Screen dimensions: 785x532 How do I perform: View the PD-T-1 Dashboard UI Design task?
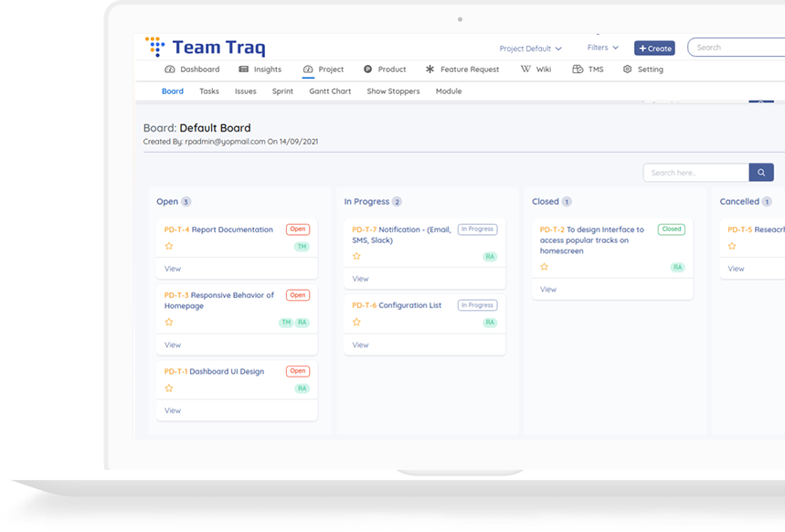click(x=173, y=410)
